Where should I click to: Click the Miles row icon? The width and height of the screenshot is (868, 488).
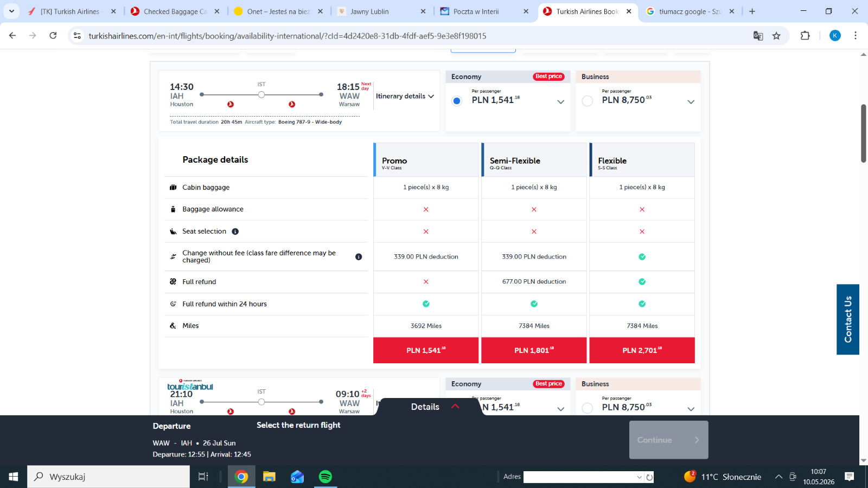173,326
